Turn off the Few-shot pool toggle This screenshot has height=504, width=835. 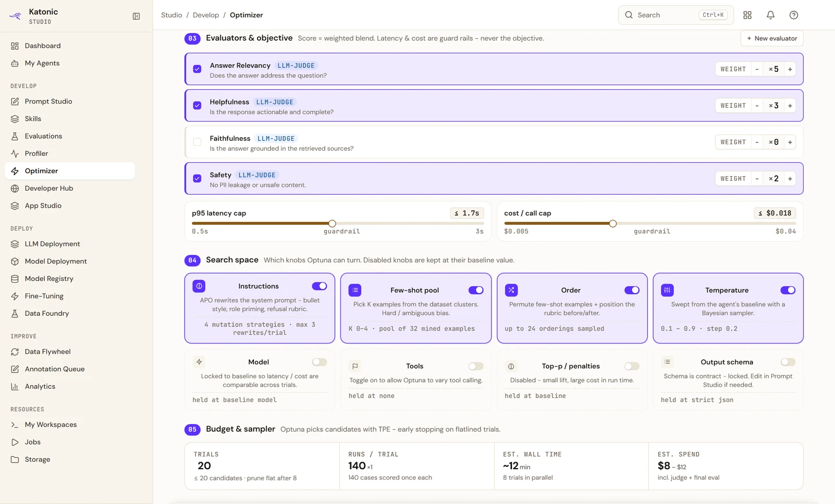[x=476, y=290]
